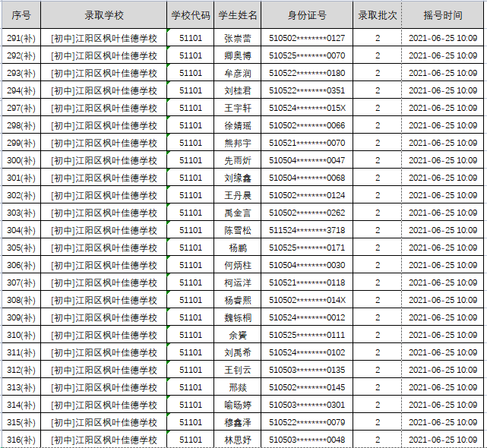Select ID cell 510503********0135
The height and width of the screenshot is (448, 487).
point(307,370)
